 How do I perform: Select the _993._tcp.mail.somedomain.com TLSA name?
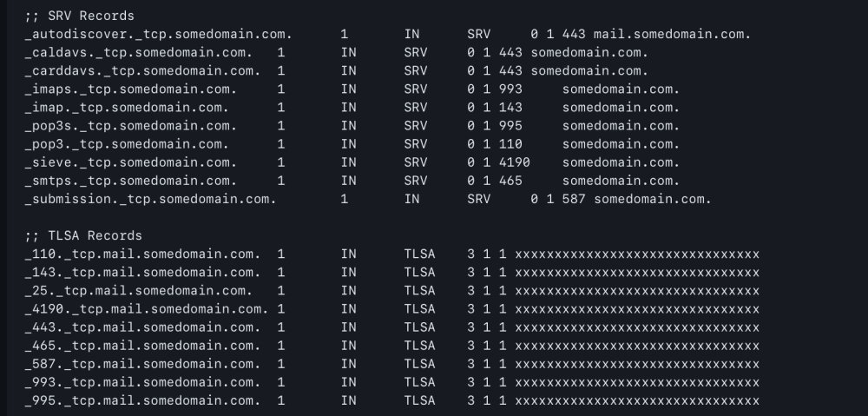pyautogui.click(x=142, y=382)
